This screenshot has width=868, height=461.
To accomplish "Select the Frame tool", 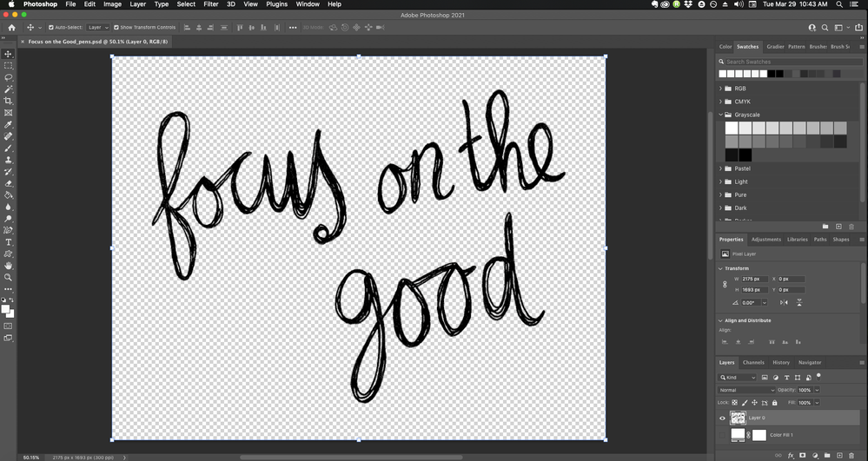I will [x=9, y=112].
